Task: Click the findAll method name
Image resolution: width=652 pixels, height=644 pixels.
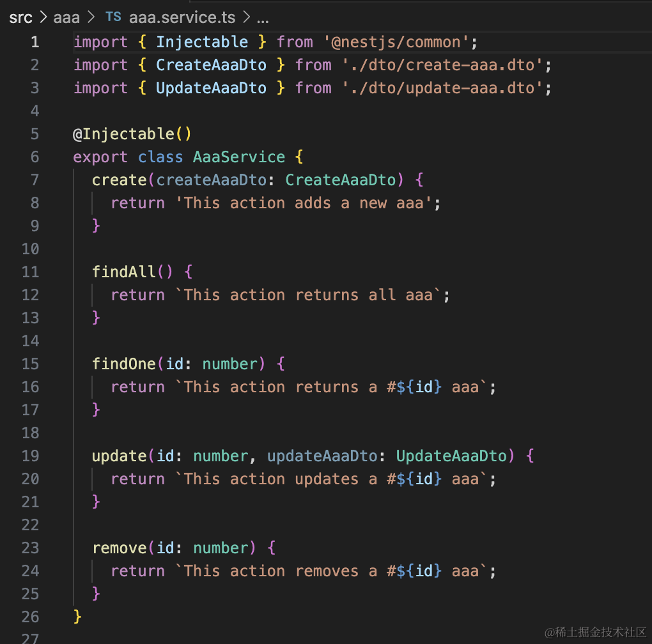Action: click(123, 272)
